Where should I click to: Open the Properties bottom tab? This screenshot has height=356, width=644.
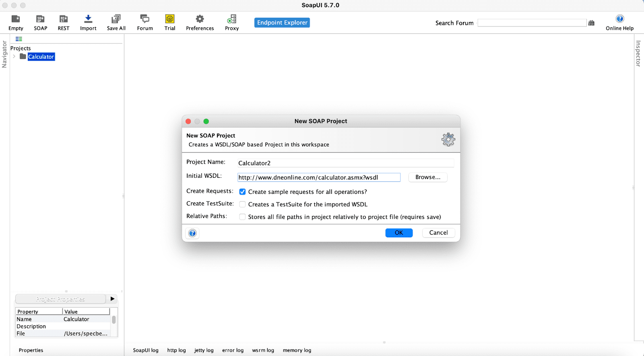coord(31,350)
